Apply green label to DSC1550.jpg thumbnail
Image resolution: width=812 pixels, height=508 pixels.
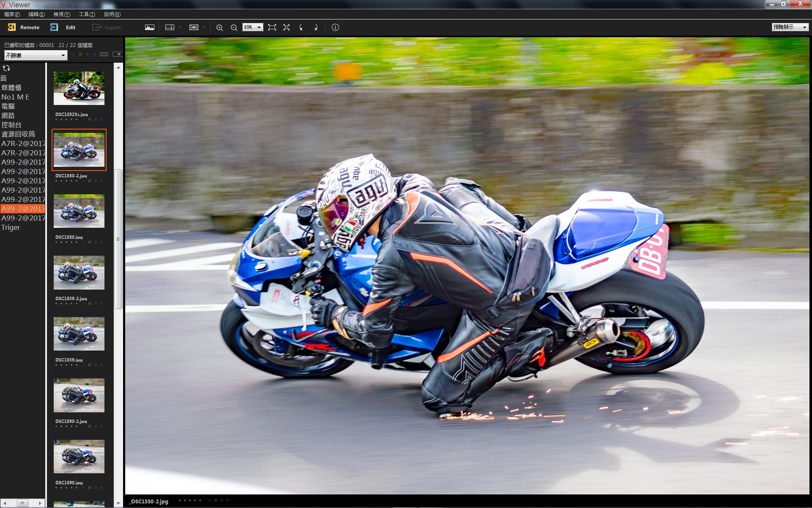click(x=96, y=242)
